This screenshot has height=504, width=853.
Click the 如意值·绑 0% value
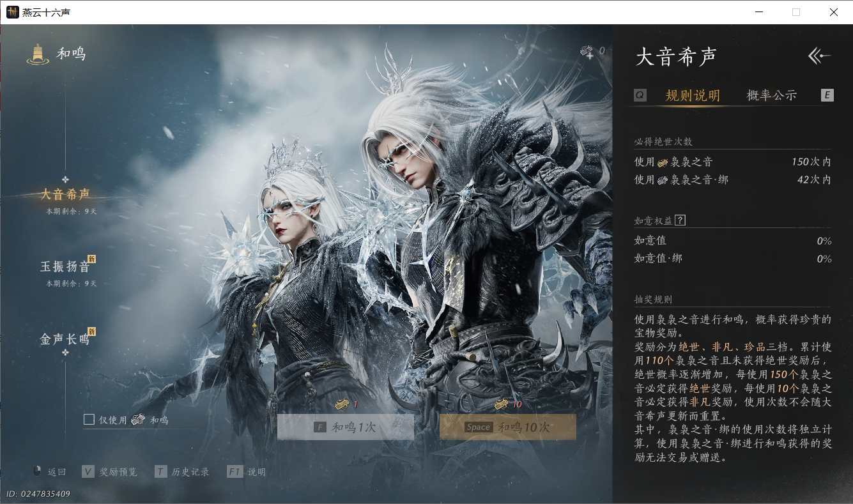[x=824, y=259]
